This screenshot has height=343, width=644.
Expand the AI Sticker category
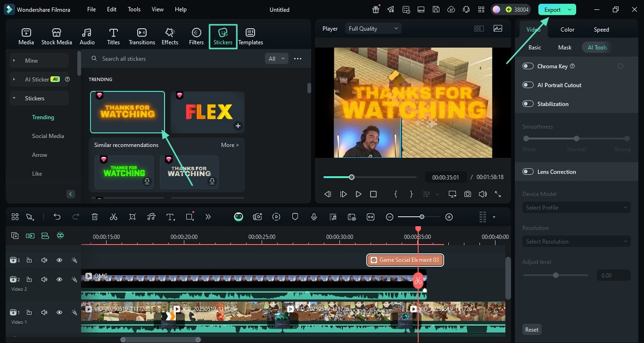click(14, 79)
